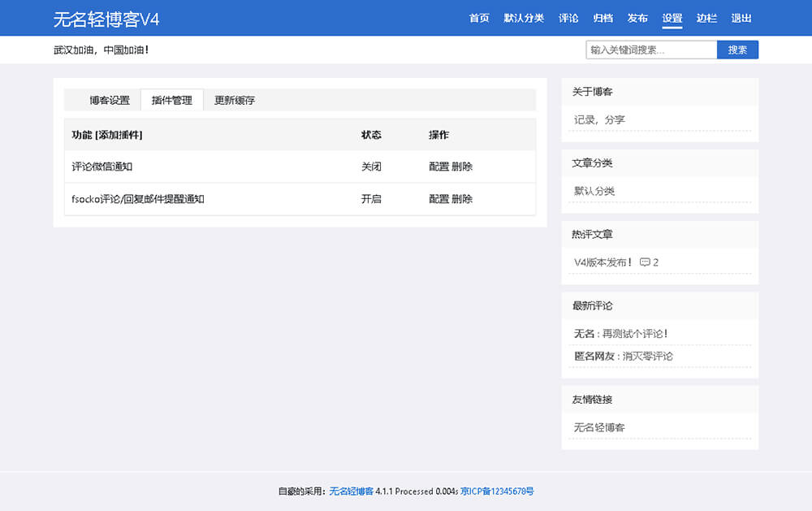The width and height of the screenshot is (812, 511).
Task: Open the 插件管理 tab
Action: tap(171, 100)
